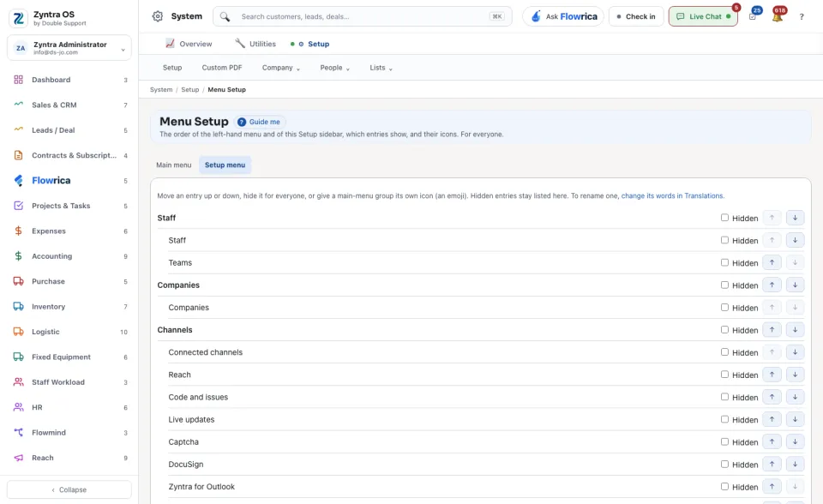Move Channels group up
Screen dimensions: 823x504
(x=772, y=330)
